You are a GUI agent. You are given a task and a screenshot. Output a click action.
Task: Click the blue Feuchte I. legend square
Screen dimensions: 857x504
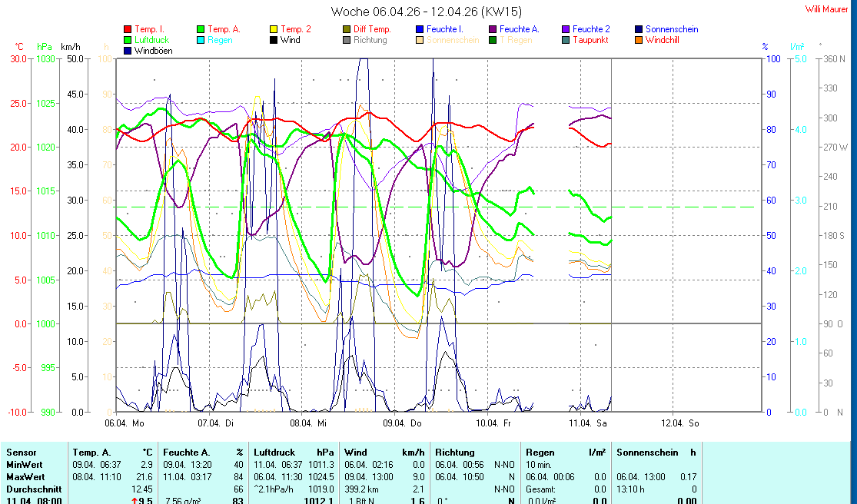tap(420, 29)
